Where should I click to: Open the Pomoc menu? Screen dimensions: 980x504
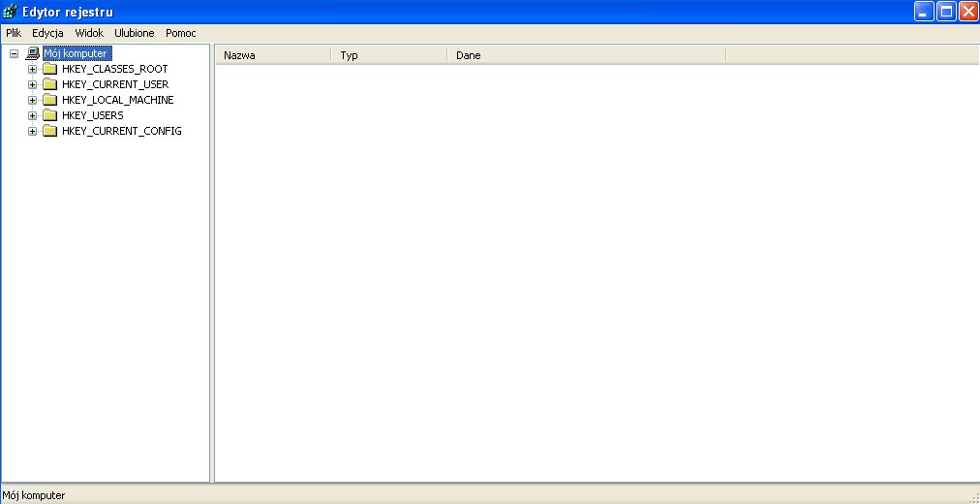click(x=181, y=33)
